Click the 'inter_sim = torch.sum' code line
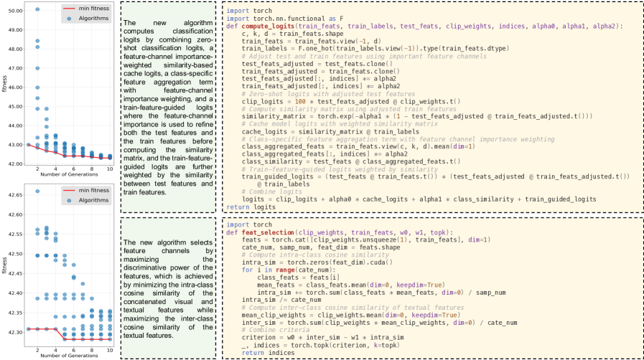Image resolution: width=644 pixels, height=360 pixels. tap(379, 322)
